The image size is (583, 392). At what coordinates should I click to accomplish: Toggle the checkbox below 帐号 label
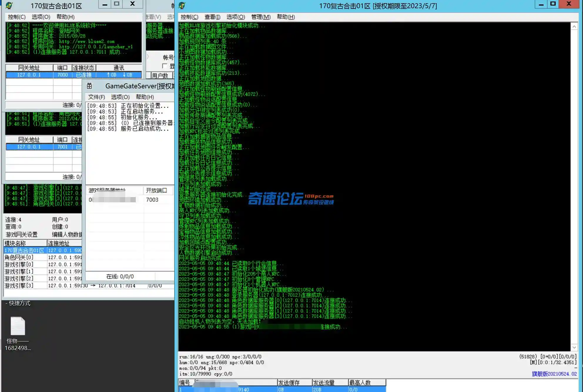pos(165,66)
